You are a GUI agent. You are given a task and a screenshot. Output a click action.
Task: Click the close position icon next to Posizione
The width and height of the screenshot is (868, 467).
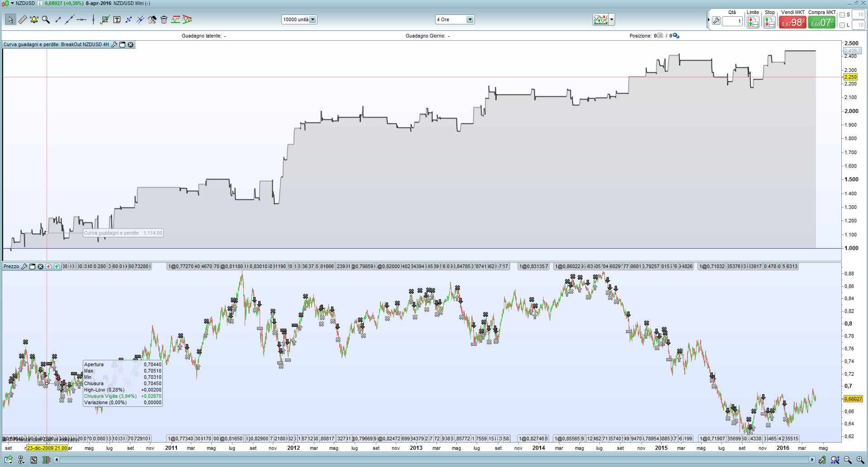(660, 36)
